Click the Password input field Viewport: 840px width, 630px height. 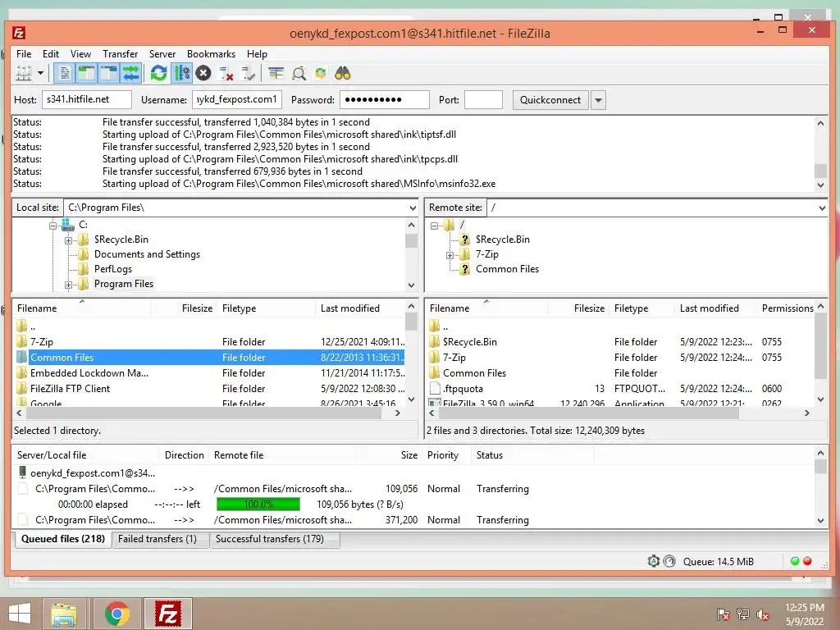[x=384, y=99]
